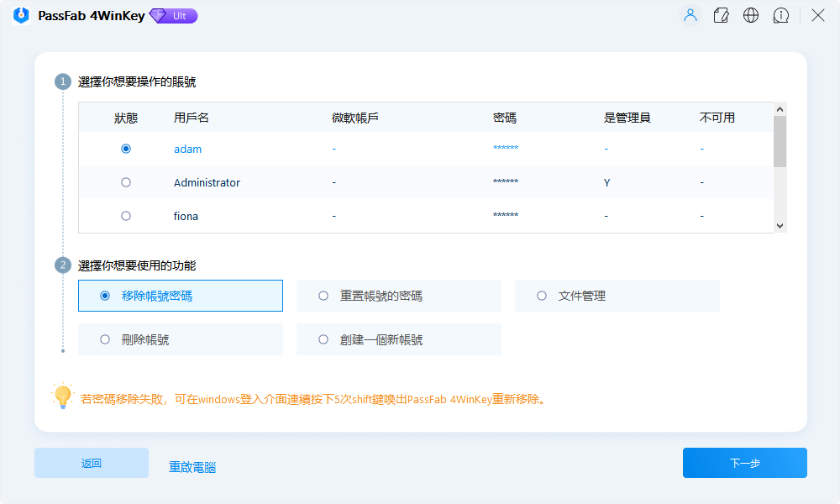Viewport: 840px width, 504px height.
Task: Select the adam account radio button
Action: [126, 149]
